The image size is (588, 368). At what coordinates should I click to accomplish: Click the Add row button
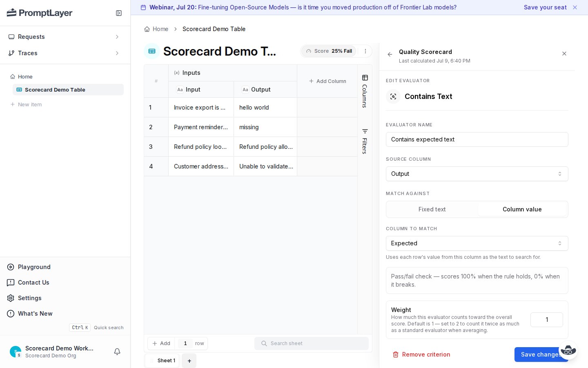(x=161, y=343)
